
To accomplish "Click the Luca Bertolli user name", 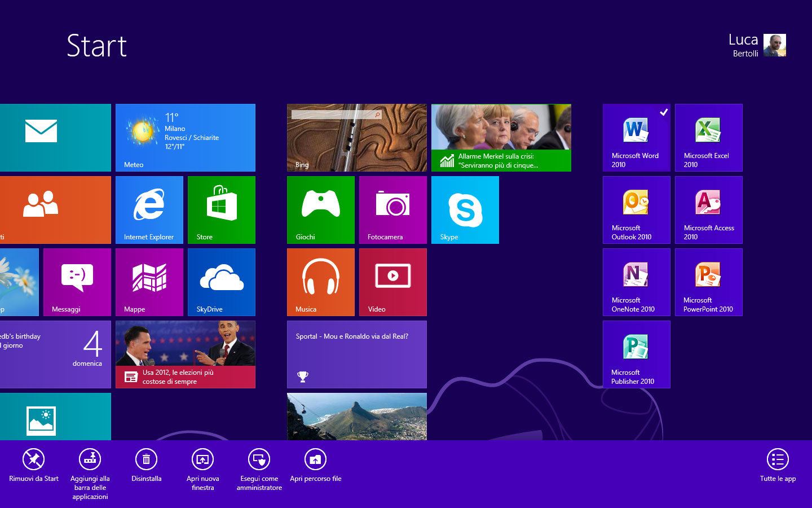I will (x=743, y=45).
